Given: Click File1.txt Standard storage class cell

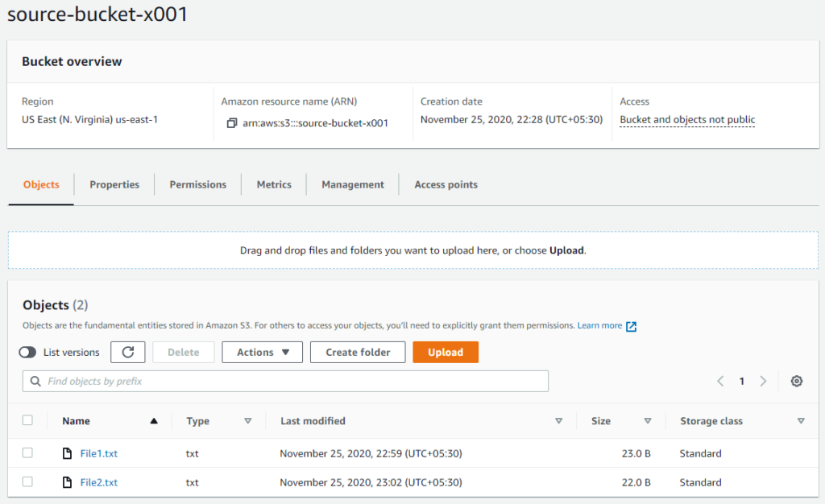Looking at the screenshot, I should coord(700,453).
